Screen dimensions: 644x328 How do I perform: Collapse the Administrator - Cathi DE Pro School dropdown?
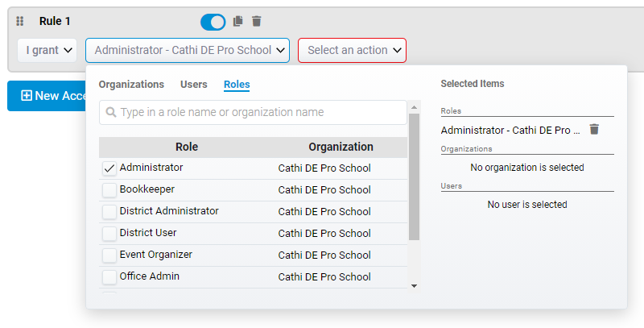(188, 50)
